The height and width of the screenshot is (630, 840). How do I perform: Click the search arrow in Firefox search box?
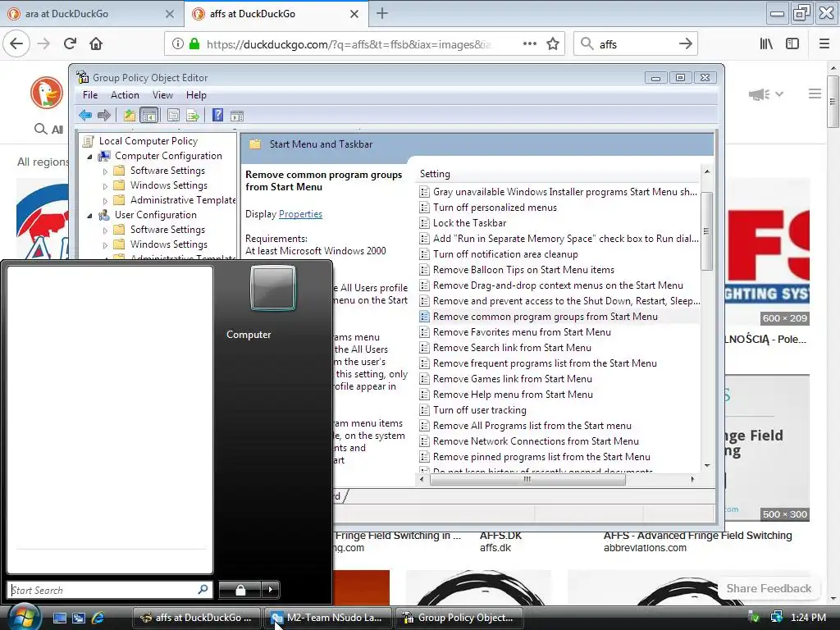click(685, 44)
